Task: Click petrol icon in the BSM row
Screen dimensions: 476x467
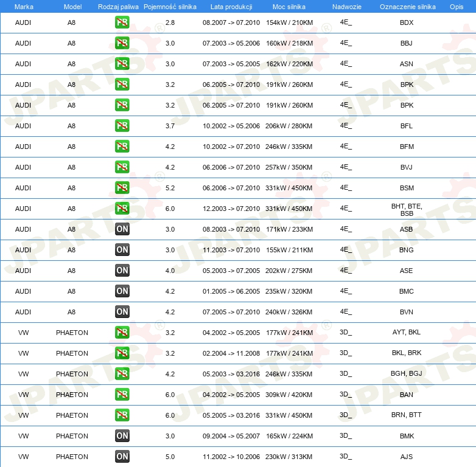Action: [x=122, y=188]
